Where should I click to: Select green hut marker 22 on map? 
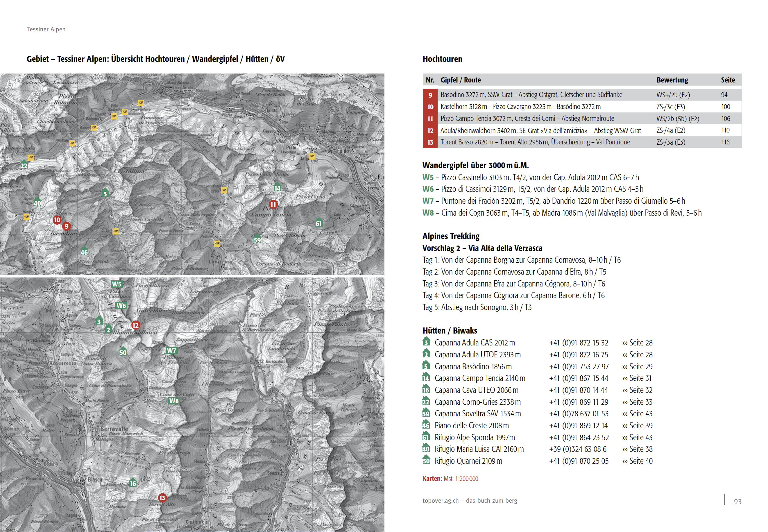click(24, 165)
